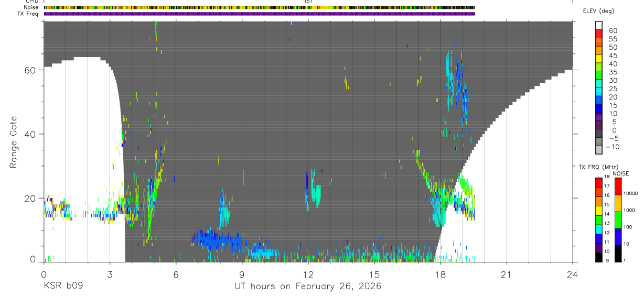Viewport: 644px width, 297px height.
Task: Click the white top segment of ELEV colorbar
Action: point(599,26)
